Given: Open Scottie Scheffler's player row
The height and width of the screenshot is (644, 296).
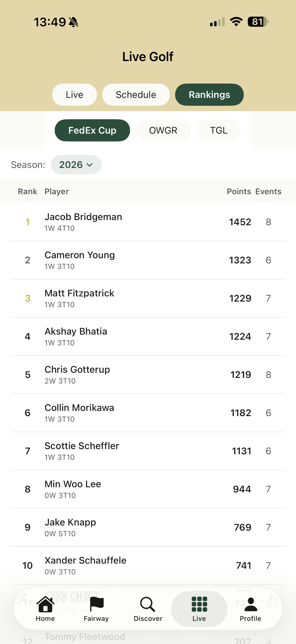Looking at the screenshot, I should (148, 451).
